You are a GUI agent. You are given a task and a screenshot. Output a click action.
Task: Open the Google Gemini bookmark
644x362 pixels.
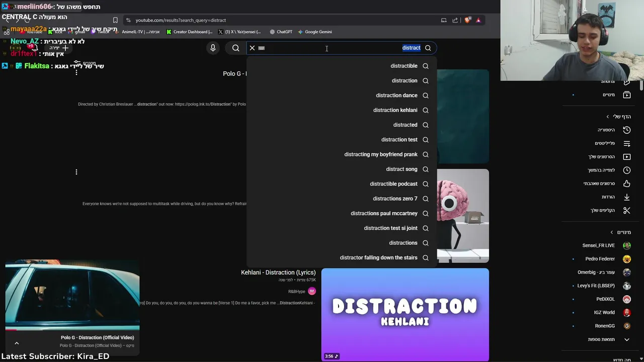click(314, 32)
